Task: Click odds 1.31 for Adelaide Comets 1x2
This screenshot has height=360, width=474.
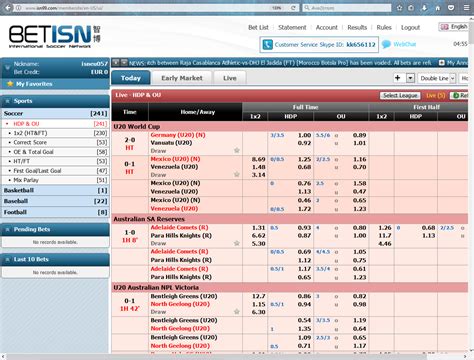Action: pyautogui.click(x=259, y=228)
